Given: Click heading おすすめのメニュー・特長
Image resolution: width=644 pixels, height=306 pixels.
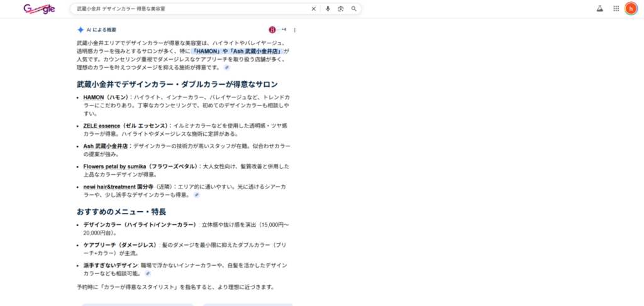Looking at the screenshot, I should tap(121, 212).
